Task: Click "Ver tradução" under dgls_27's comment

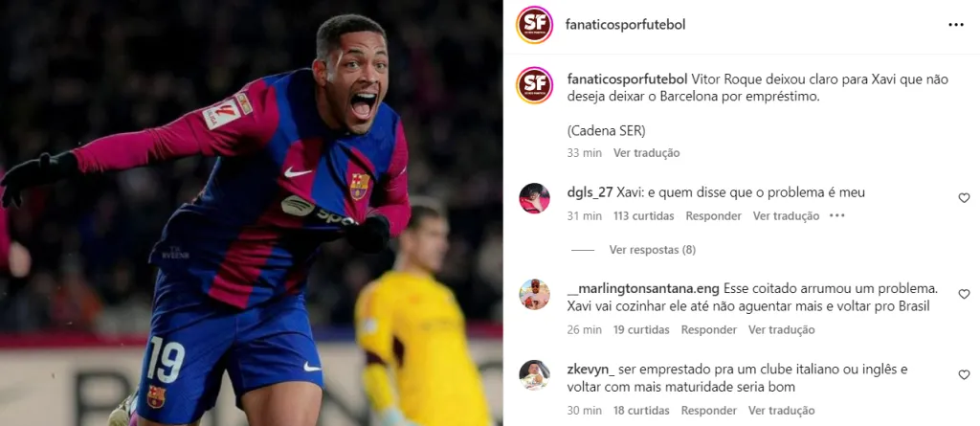Action: [x=786, y=215]
